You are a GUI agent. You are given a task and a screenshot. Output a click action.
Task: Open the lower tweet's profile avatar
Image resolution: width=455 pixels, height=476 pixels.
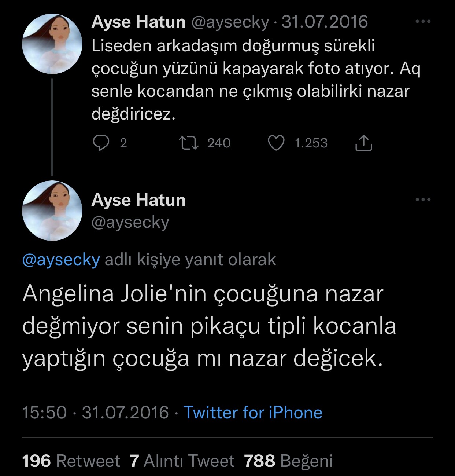[x=52, y=210]
